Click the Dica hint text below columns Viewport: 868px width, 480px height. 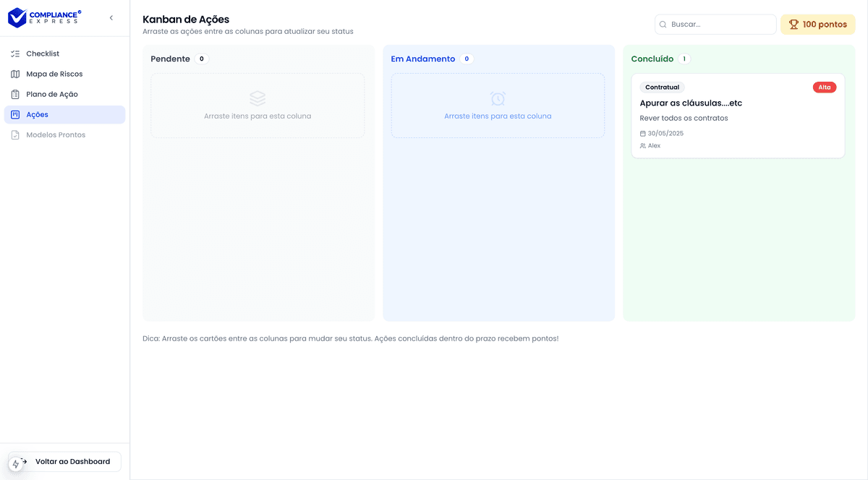351,338
